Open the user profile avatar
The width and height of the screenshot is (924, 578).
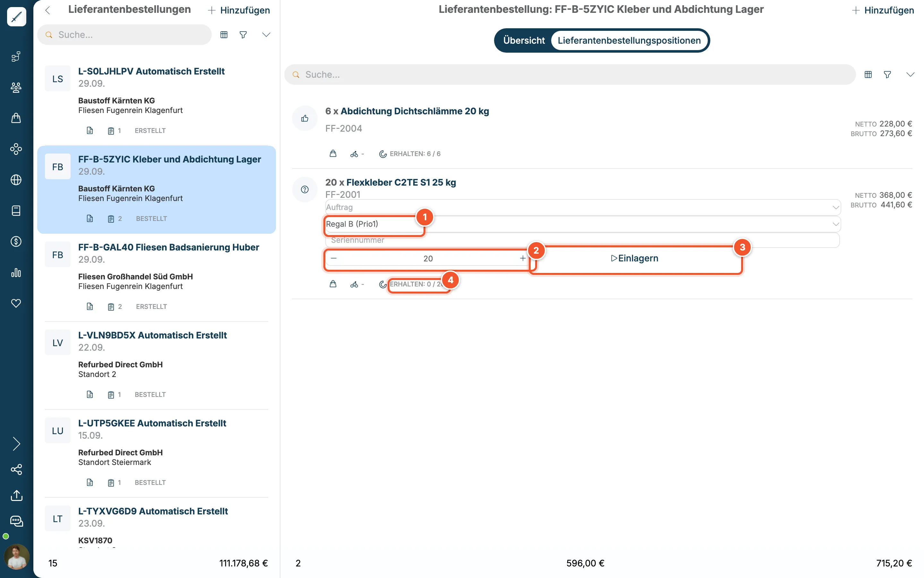point(16,556)
